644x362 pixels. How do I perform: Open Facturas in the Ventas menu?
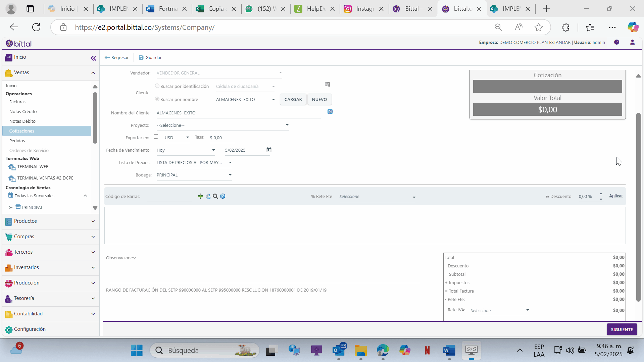click(17, 102)
